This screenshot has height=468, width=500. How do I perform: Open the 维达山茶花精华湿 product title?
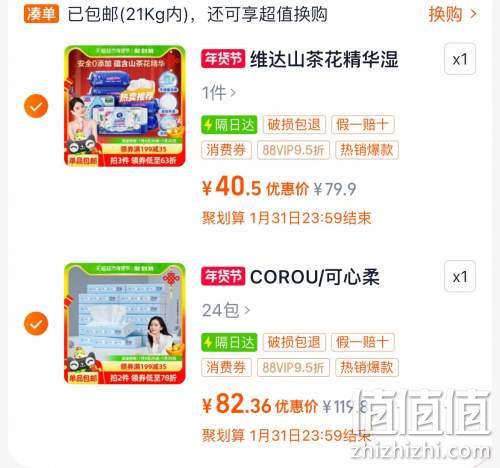[x=324, y=59]
